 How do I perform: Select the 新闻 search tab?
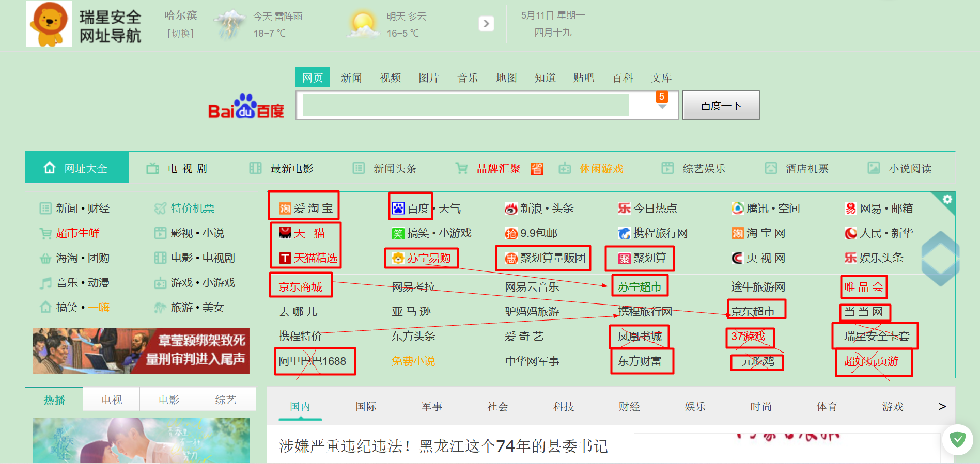(x=351, y=77)
